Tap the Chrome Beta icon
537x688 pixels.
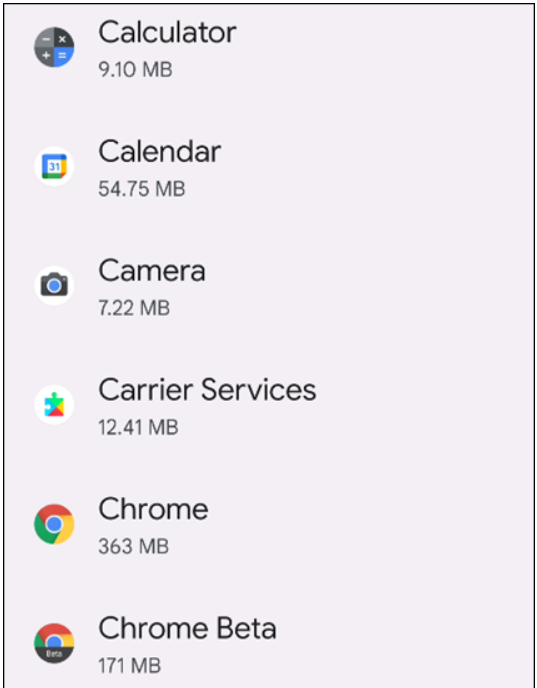coord(54,643)
